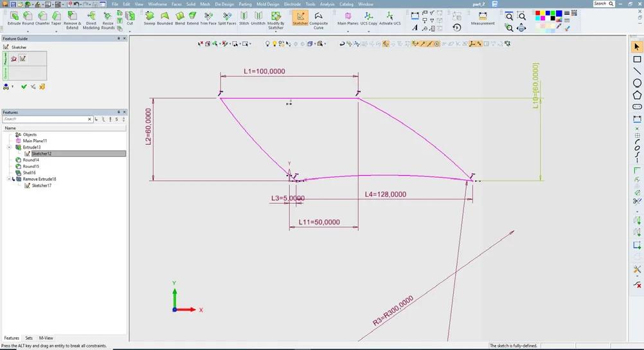Select the Round tool

pos(28,19)
